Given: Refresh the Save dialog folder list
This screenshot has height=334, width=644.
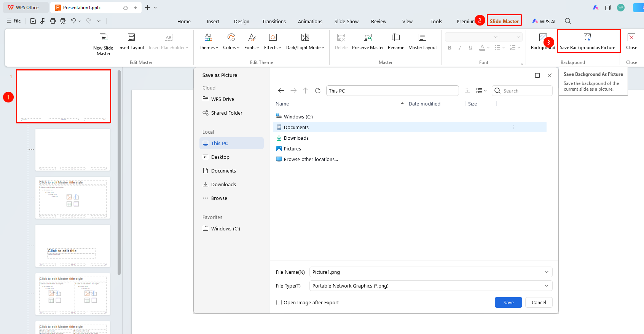Looking at the screenshot, I should pyautogui.click(x=318, y=91).
